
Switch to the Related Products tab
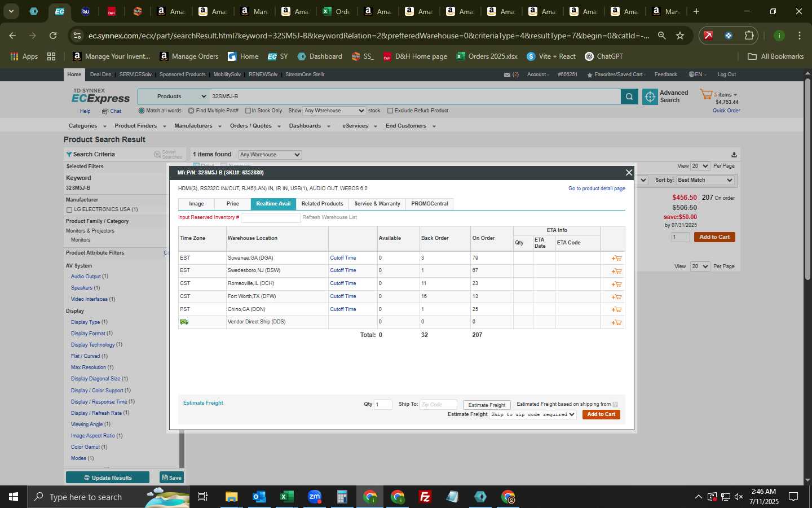point(322,204)
